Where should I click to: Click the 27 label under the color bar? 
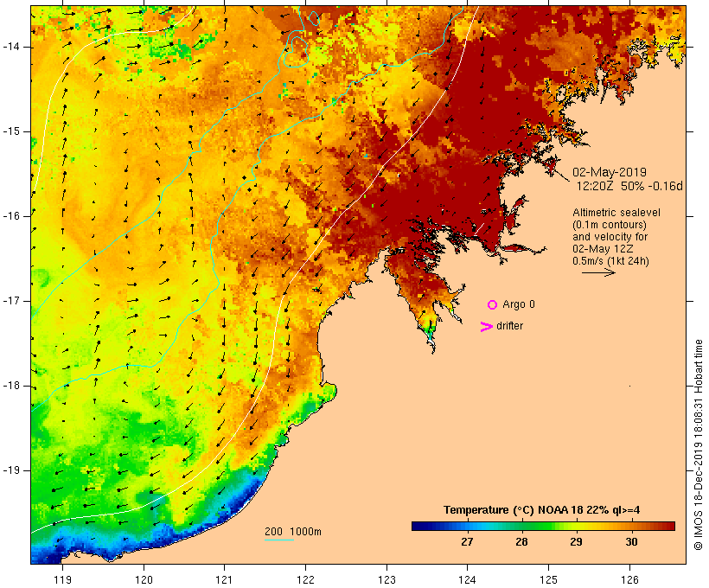(467, 541)
